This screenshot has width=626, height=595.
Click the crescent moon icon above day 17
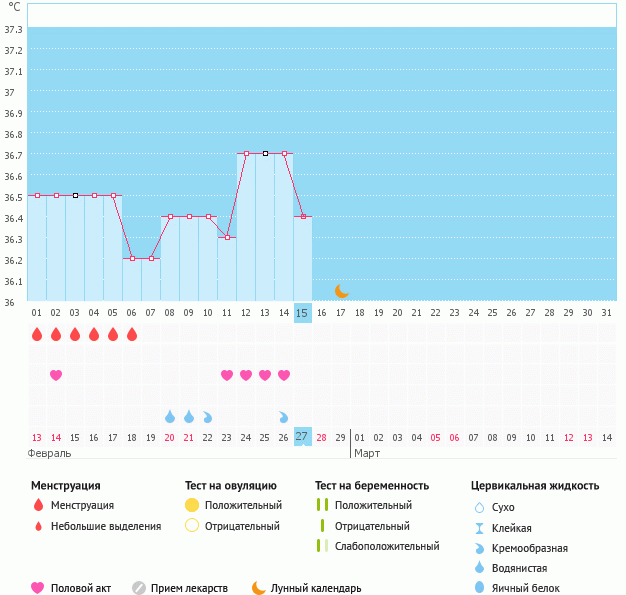341,291
